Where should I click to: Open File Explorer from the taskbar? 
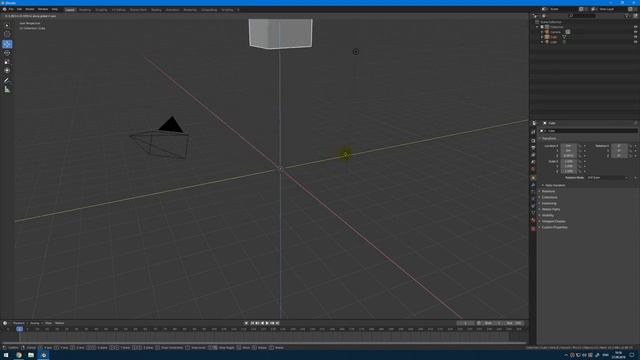(31, 355)
